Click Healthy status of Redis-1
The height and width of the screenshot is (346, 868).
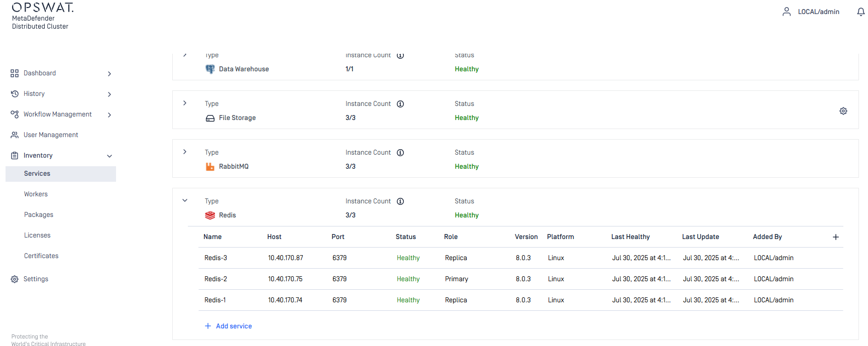[x=408, y=300]
